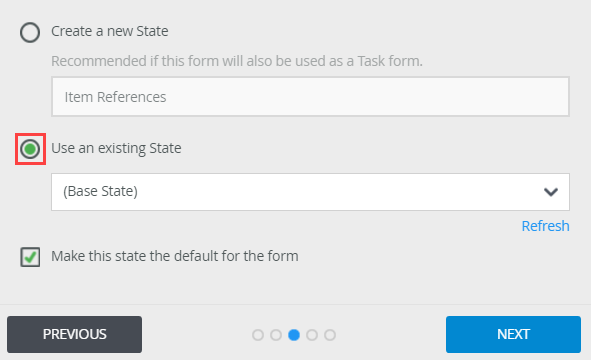The height and width of the screenshot is (360, 591).
Task: Click the "(Base State)" selected value text
Action: tap(100, 191)
